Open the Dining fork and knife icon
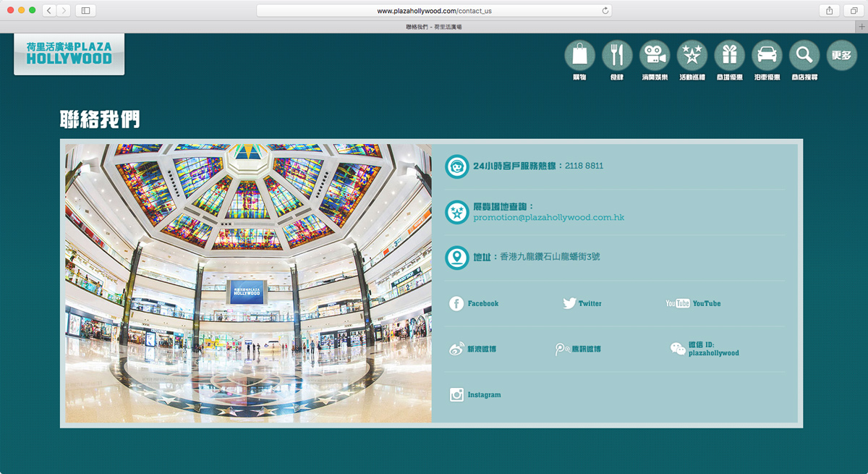The image size is (868, 474). coord(617,56)
